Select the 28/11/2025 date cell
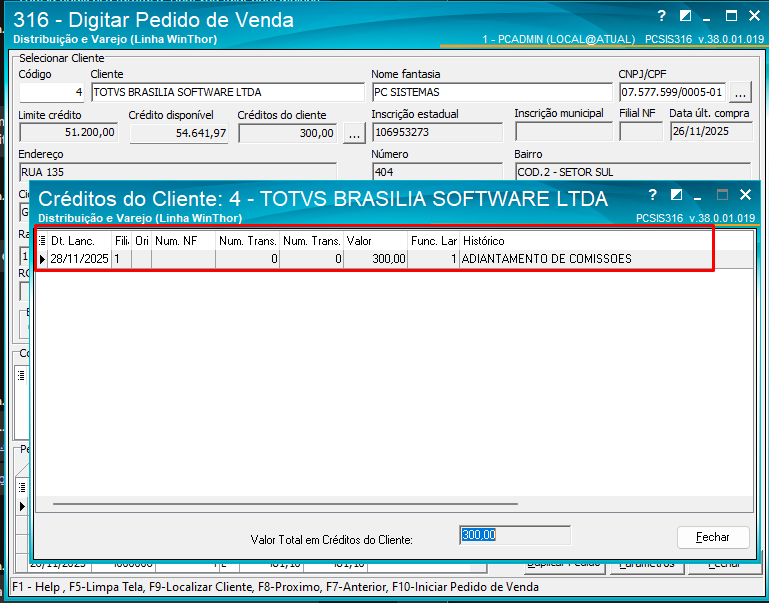Screen dimensions: 769x603 [79, 259]
